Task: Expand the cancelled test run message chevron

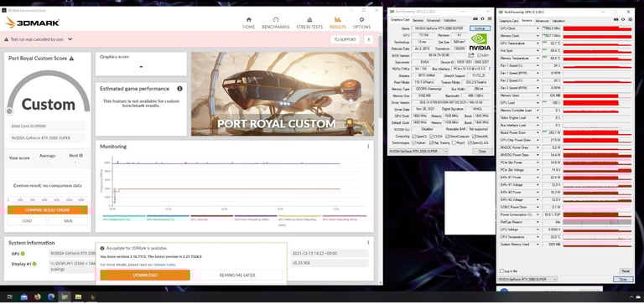Action: click(x=70, y=39)
